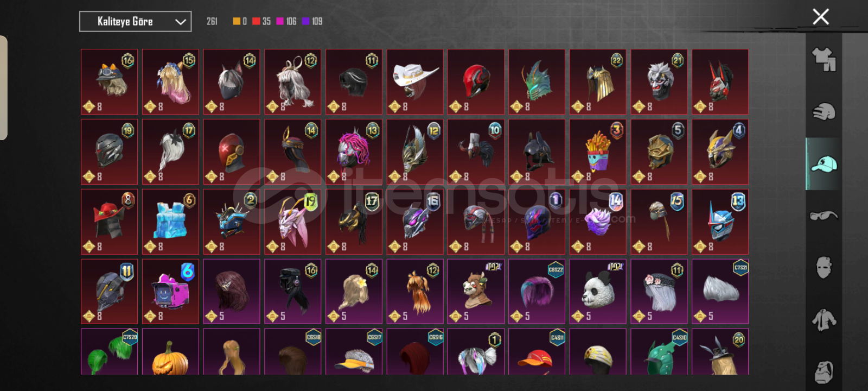This screenshot has height=391, width=868.
Task: Choose the ice block headgear item
Action: pos(170,222)
